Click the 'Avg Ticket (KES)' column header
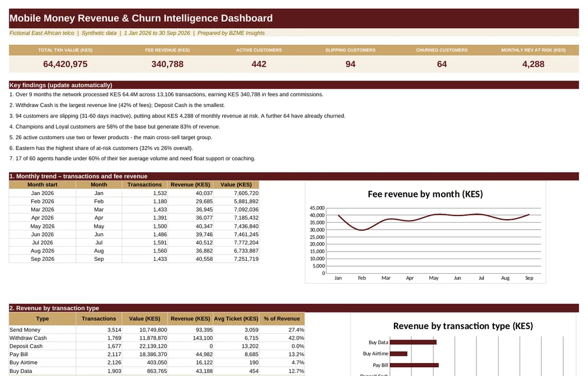 pyautogui.click(x=236, y=318)
